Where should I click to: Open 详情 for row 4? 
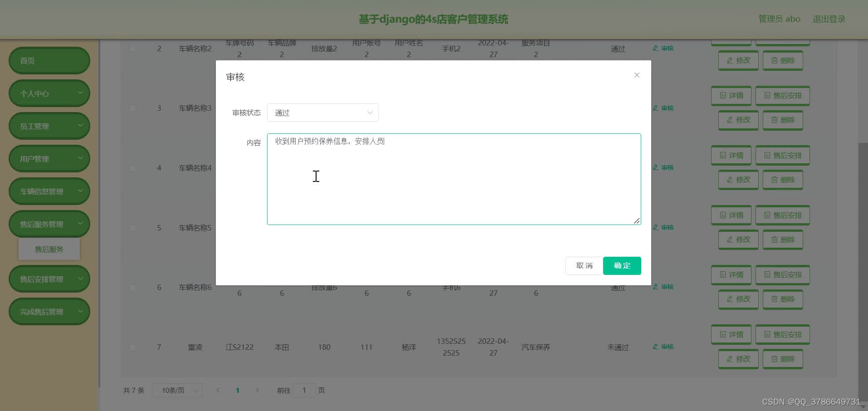(x=731, y=156)
